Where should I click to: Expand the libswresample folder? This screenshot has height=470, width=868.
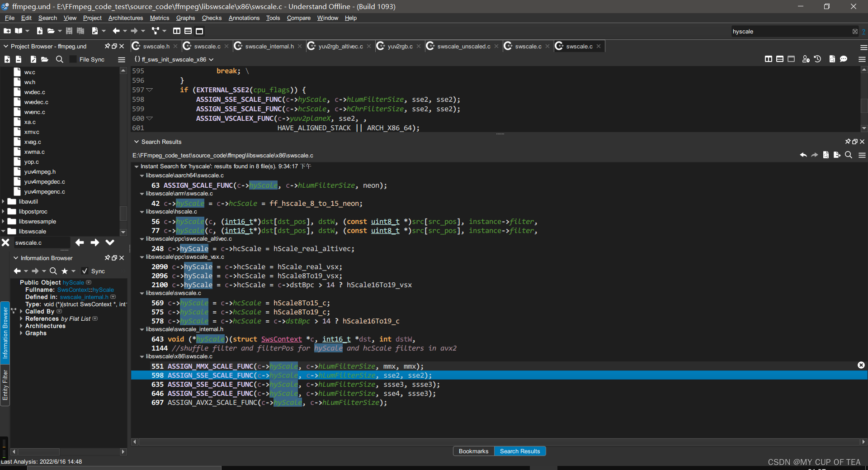point(4,222)
